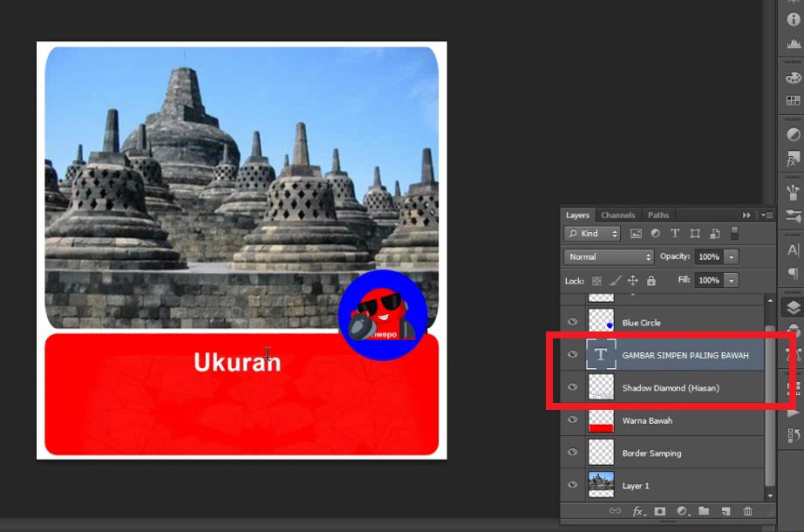The height and width of the screenshot is (532, 804).
Task: Open the blend mode Normal dropdown
Action: 609,257
